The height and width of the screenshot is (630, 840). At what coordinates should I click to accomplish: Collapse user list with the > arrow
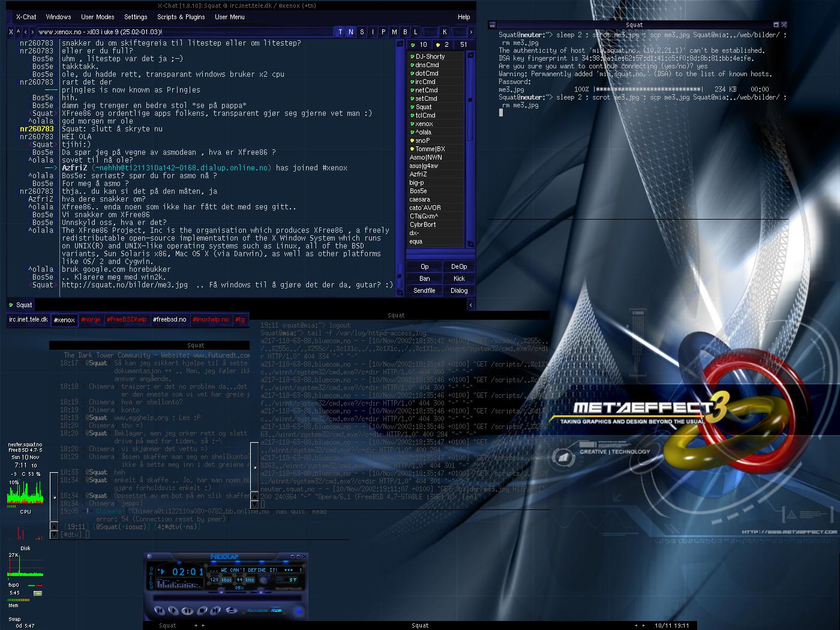coord(471,32)
